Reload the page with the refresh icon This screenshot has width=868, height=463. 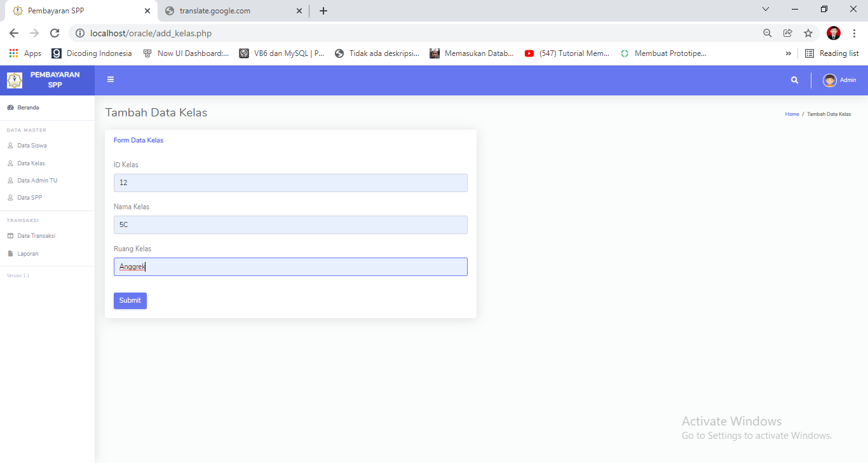click(x=55, y=33)
